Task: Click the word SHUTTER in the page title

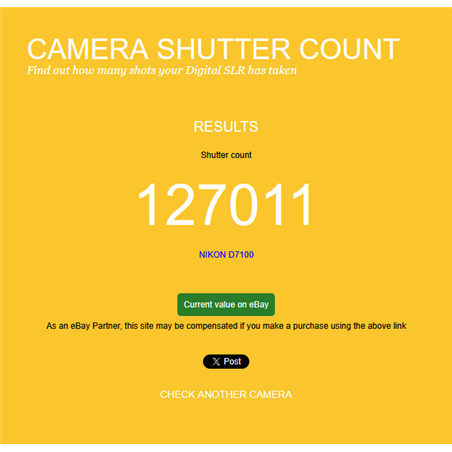Action: (x=224, y=49)
